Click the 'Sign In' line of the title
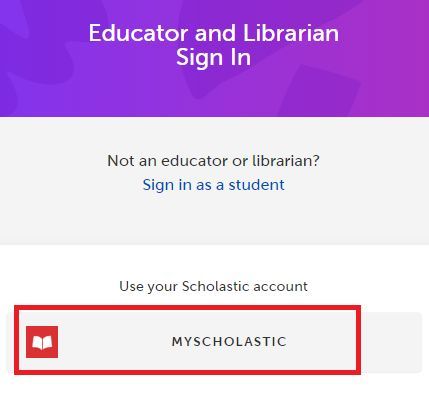Viewport: 429px width, 395px height. 213,57
